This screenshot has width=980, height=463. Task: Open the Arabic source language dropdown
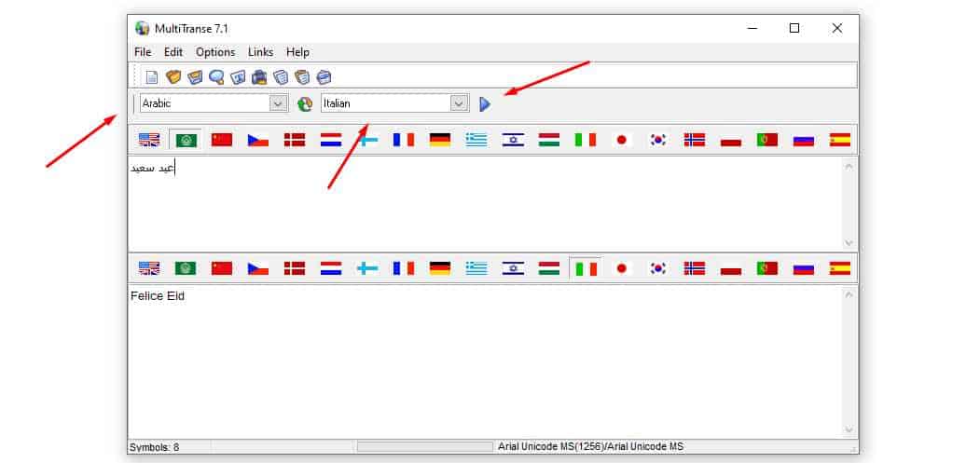(x=279, y=103)
